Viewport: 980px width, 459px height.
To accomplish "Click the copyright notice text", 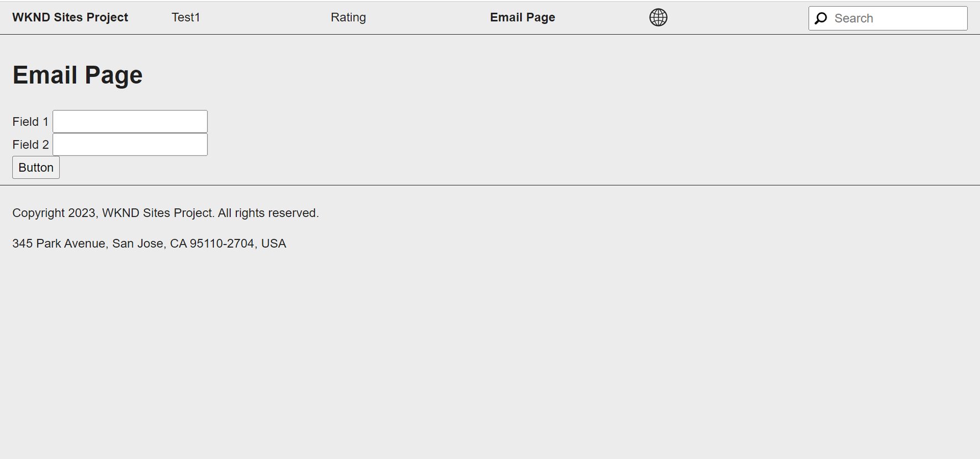I will click(x=166, y=212).
